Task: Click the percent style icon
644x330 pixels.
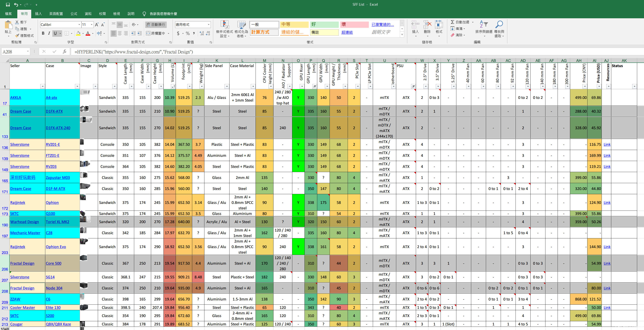Action: [188, 33]
